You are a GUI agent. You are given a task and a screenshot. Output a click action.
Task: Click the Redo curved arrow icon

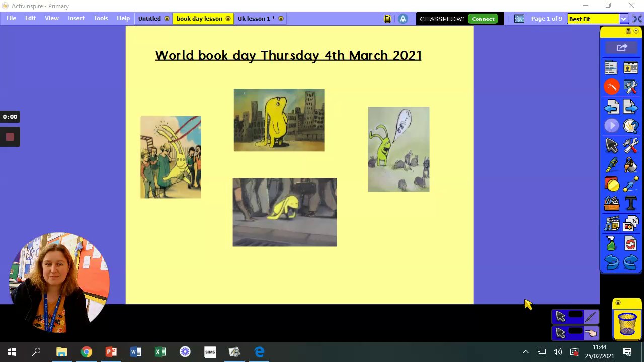point(630,262)
